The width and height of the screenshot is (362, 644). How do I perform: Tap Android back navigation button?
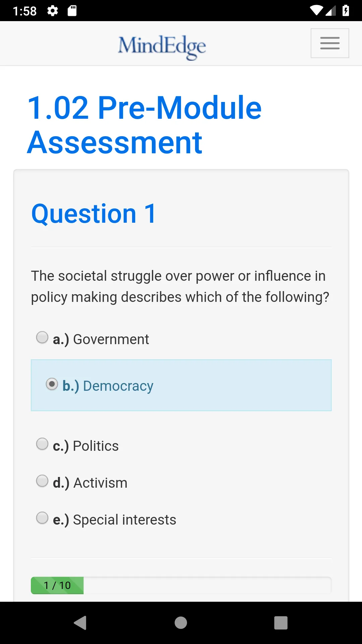(80, 623)
